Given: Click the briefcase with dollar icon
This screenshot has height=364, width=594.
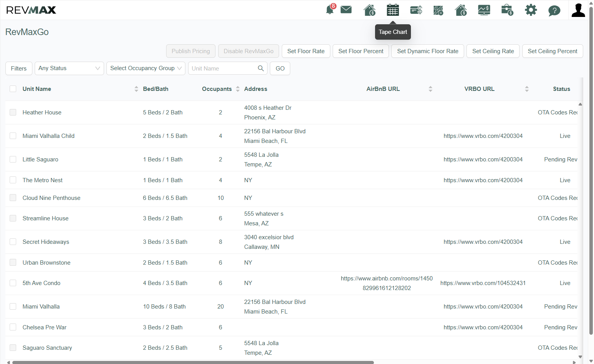Looking at the screenshot, I should coord(507,10).
